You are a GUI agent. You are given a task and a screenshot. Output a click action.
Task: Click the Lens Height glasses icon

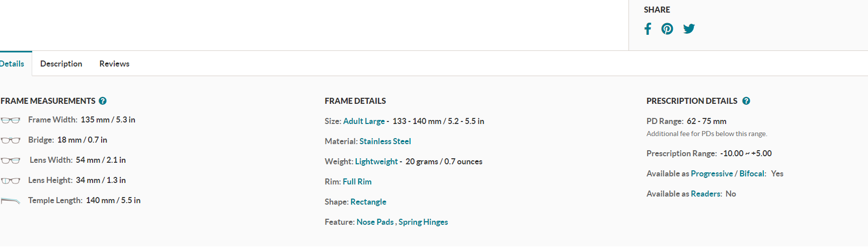[11, 180]
